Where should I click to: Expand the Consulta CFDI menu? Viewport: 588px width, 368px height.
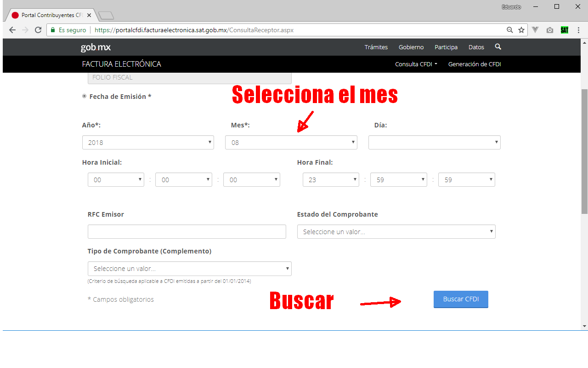click(416, 64)
